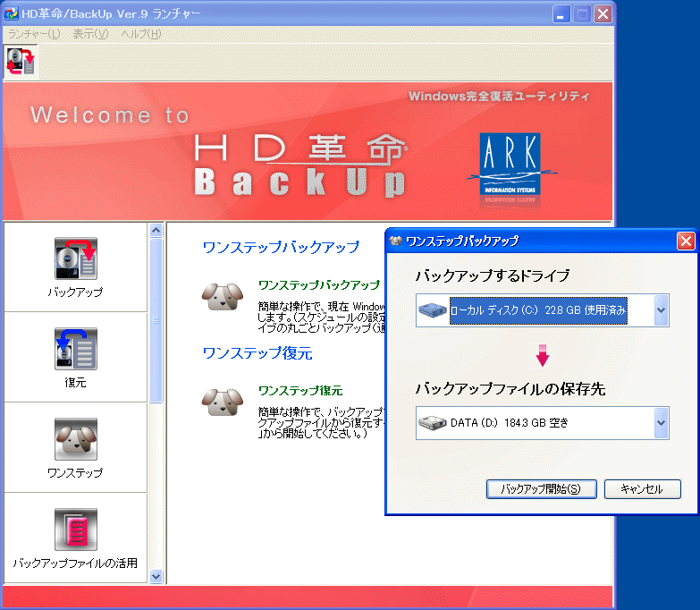Expand the backup source drive dropdown arrow

click(662, 309)
